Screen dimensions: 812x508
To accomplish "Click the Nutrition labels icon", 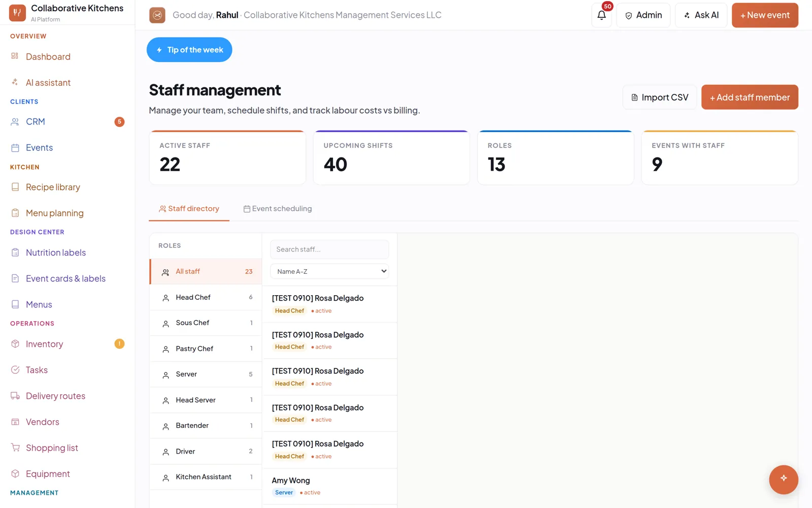I will 15,252.
